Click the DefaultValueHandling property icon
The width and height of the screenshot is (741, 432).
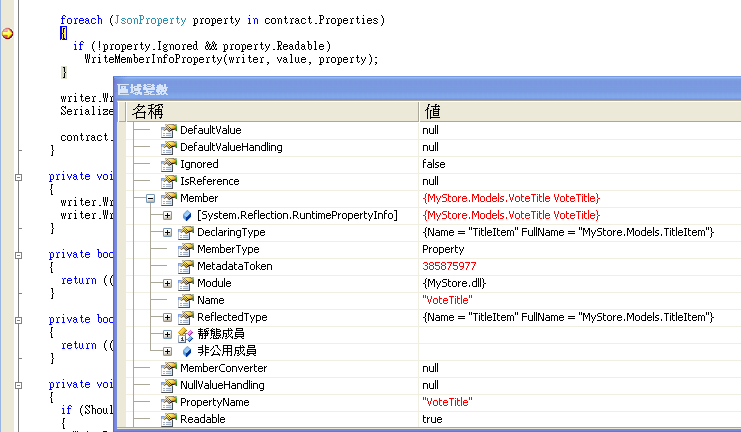pos(169,147)
